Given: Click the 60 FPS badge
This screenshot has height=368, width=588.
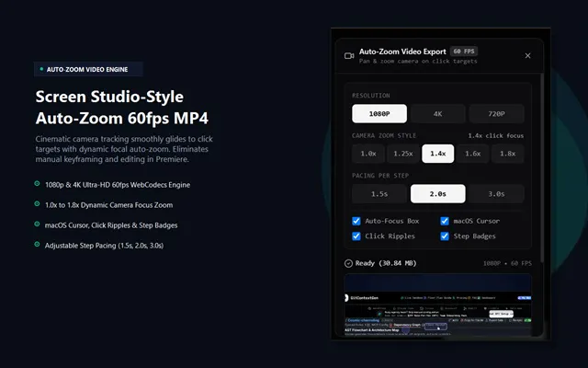Looking at the screenshot, I should tap(463, 52).
